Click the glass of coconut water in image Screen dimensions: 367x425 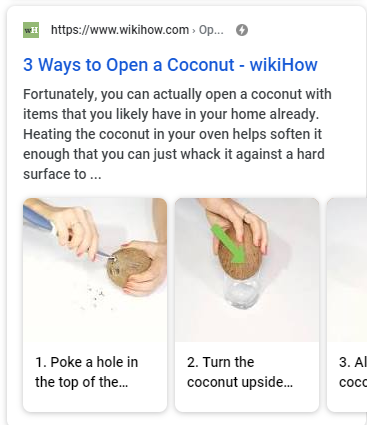coord(241,292)
